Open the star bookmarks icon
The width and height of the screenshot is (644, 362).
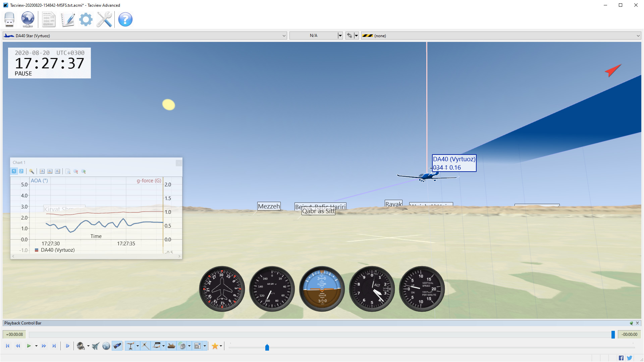tap(215, 346)
